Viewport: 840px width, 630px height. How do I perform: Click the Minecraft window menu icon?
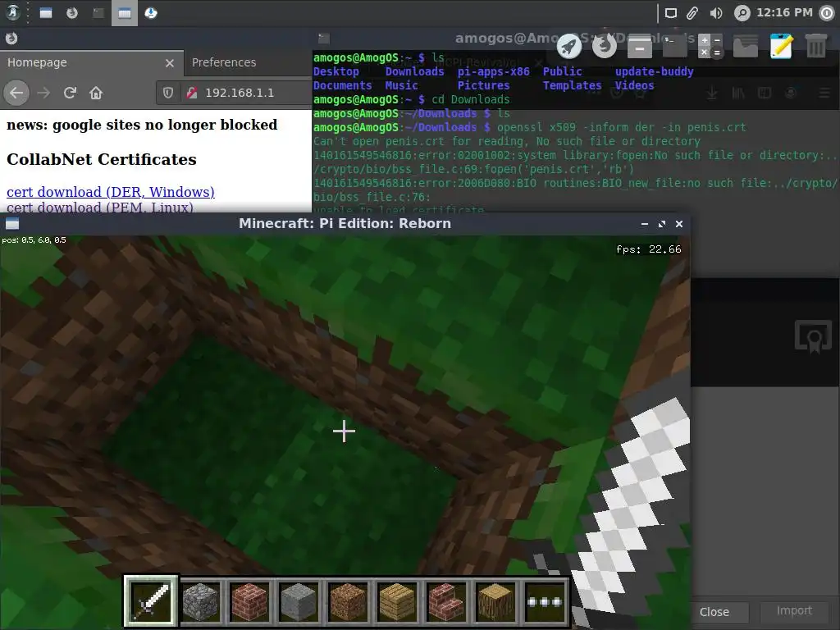click(11, 224)
